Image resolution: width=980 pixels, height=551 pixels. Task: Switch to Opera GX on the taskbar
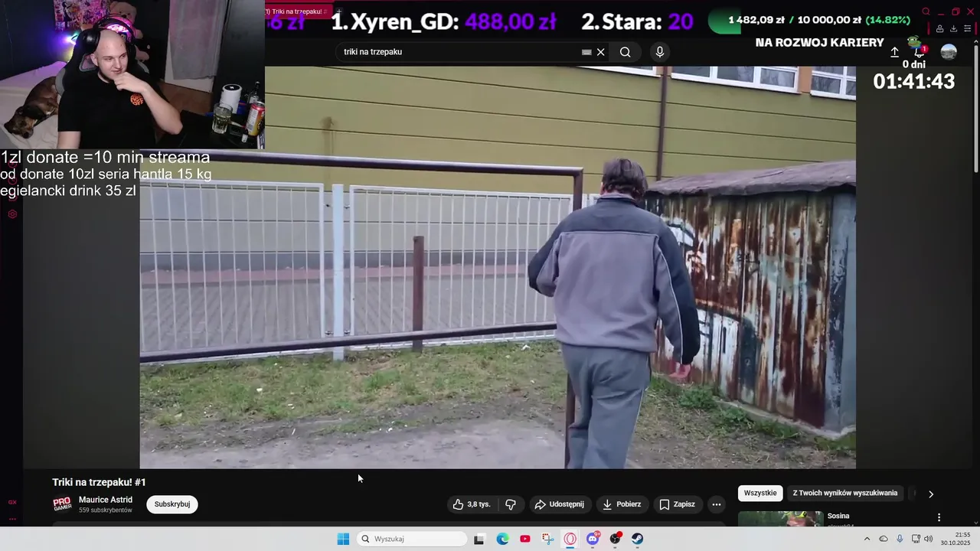pos(570,539)
